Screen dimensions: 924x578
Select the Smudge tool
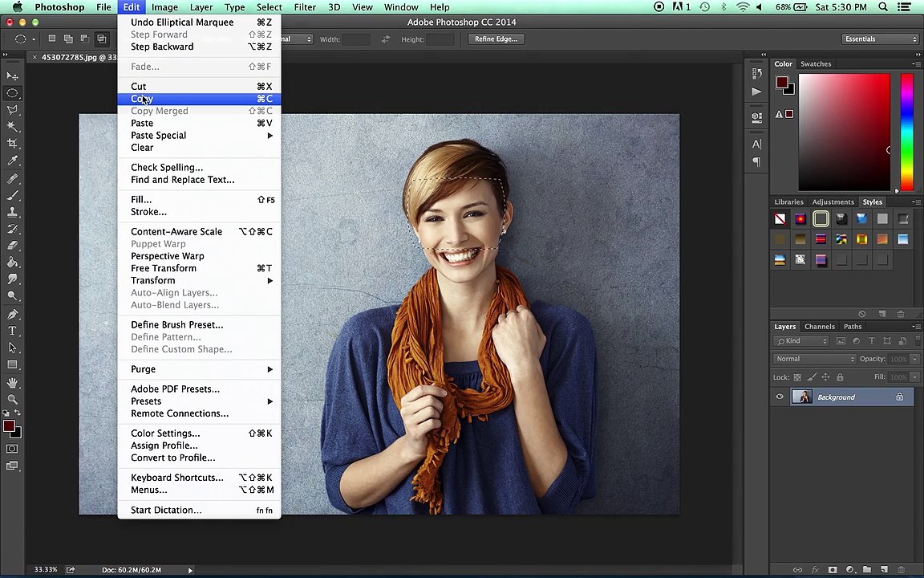pos(12,279)
